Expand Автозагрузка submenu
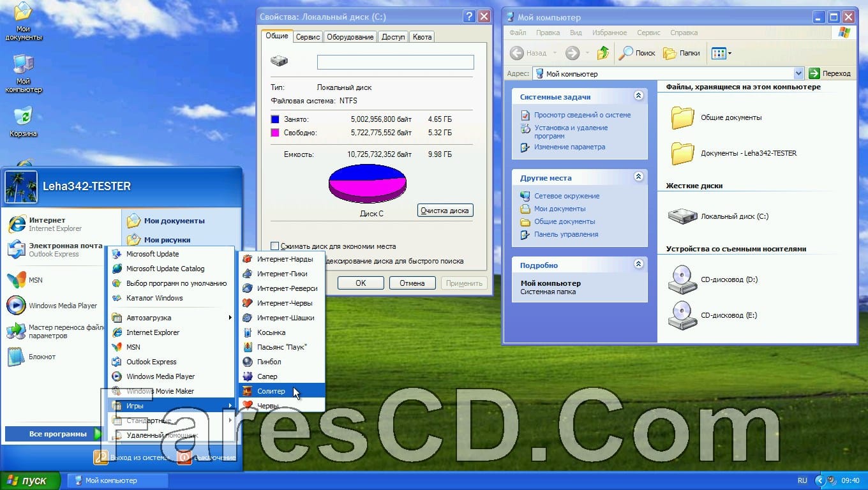868x490 pixels. (170, 318)
